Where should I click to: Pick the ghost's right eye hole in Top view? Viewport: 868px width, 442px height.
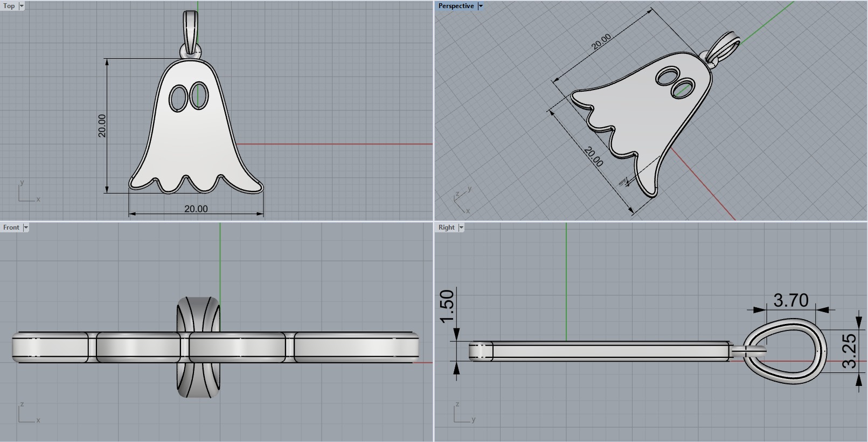[199, 95]
